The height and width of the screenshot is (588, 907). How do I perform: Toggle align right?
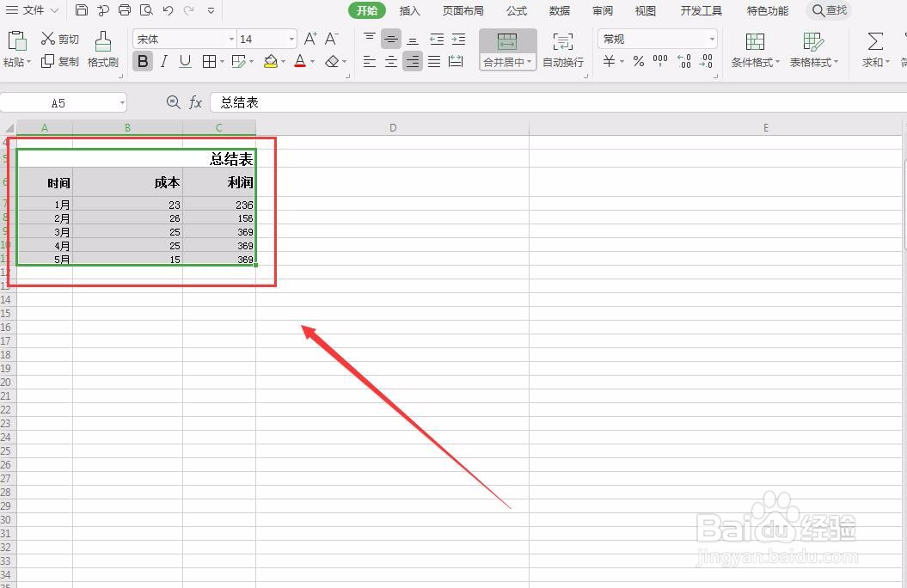pos(413,61)
